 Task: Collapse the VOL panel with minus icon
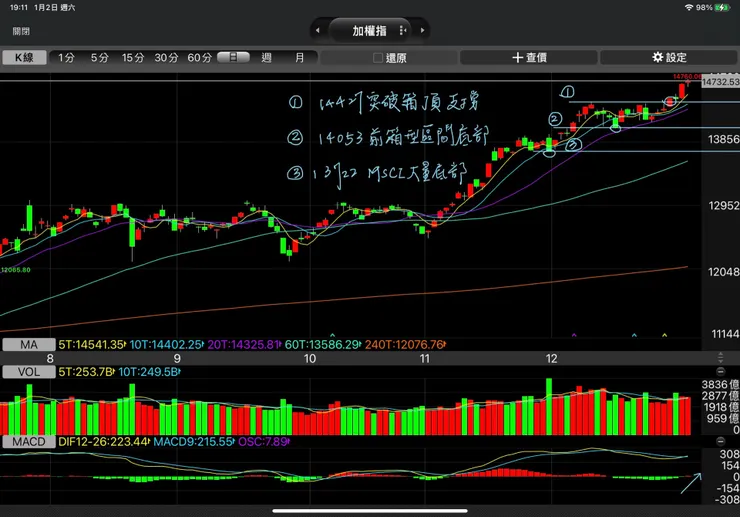click(x=721, y=372)
